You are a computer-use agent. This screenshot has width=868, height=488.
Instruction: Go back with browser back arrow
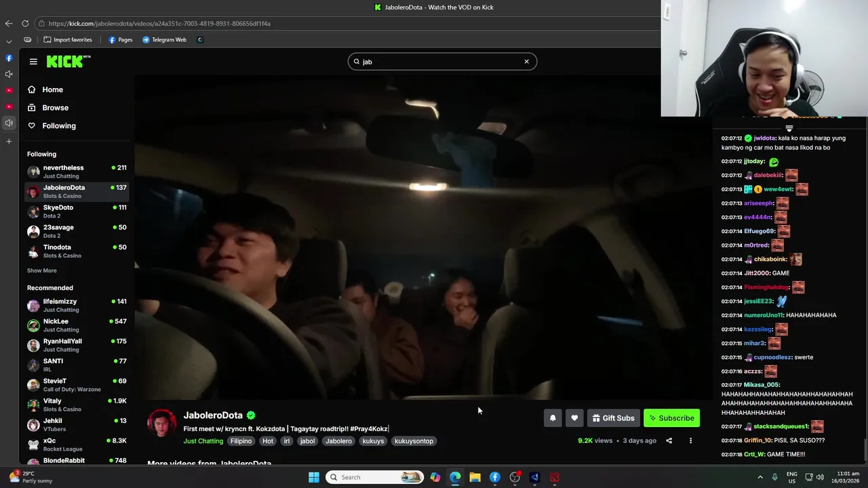coord(9,23)
